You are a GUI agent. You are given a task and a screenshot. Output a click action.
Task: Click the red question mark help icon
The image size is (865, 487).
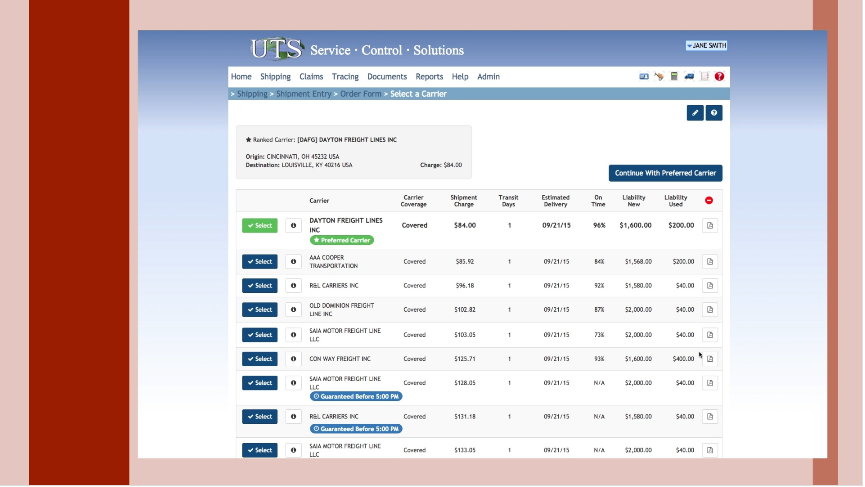[719, 77]
